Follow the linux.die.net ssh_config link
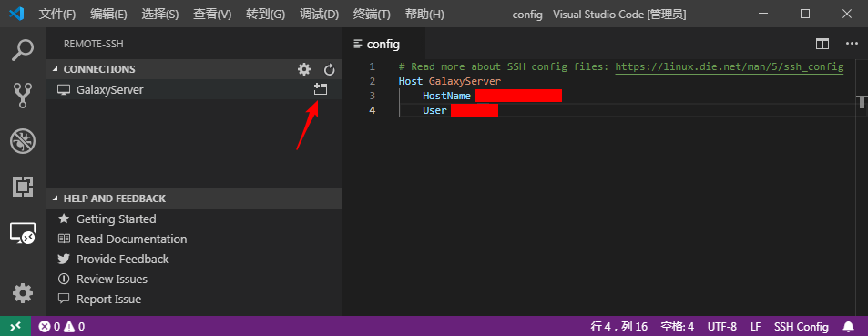 point(729,67)
